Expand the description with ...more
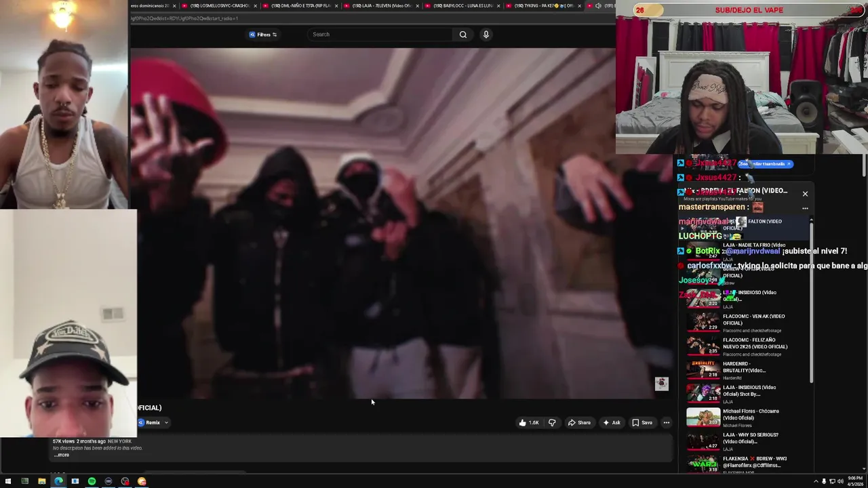 pyautogui.click(x=62, y=455)
